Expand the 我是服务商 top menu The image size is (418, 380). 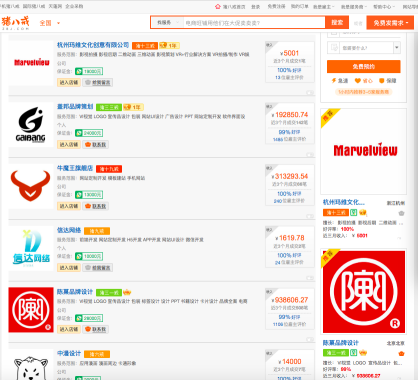pyautogui.click(x=354, y=6)
